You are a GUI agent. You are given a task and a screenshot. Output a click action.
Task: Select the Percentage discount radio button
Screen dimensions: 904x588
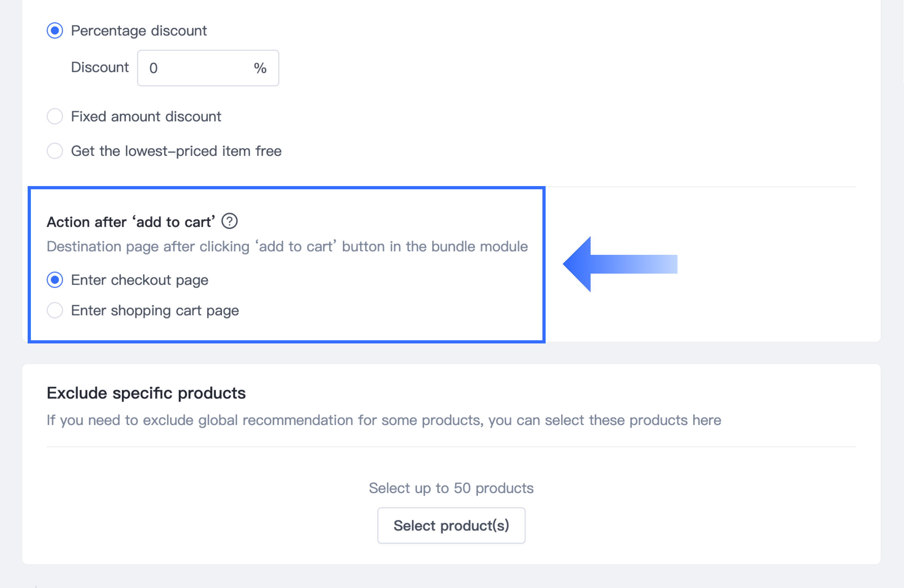(x=55, y=31)
